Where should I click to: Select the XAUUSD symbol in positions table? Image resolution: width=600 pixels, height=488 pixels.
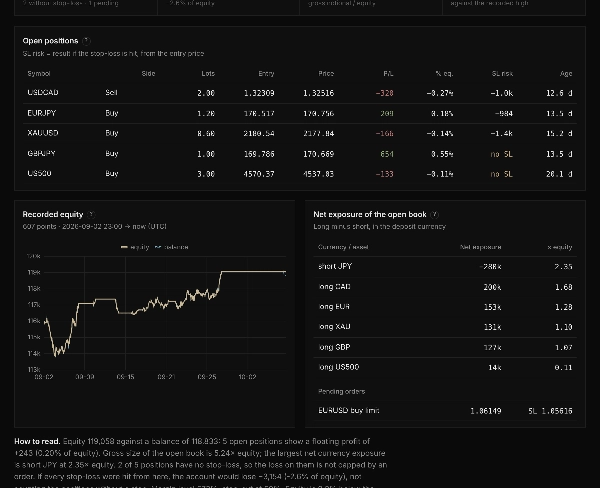click(x=43, y=133)
